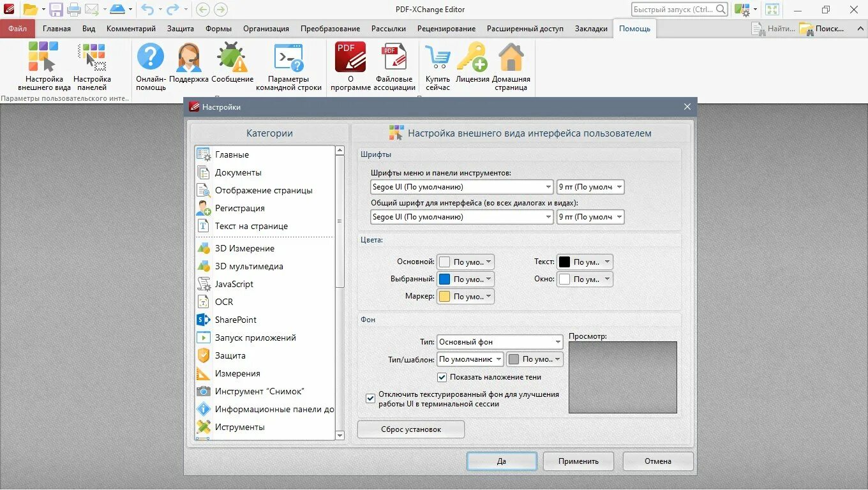
Task: Click the Send by email envelope icon
Action: click(x=92, y=10)
